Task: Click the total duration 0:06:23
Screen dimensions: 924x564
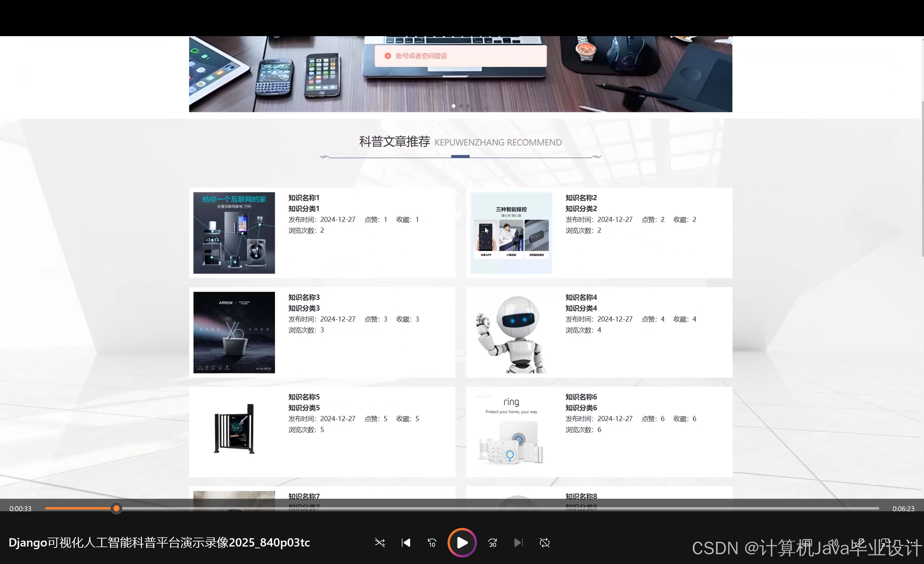Action: [x=903, y=509]
